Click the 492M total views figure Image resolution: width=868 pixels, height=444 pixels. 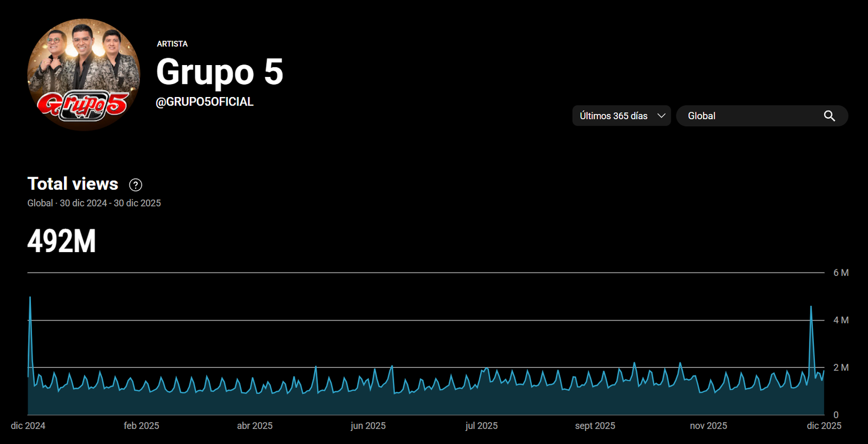(x=61, y=241)
